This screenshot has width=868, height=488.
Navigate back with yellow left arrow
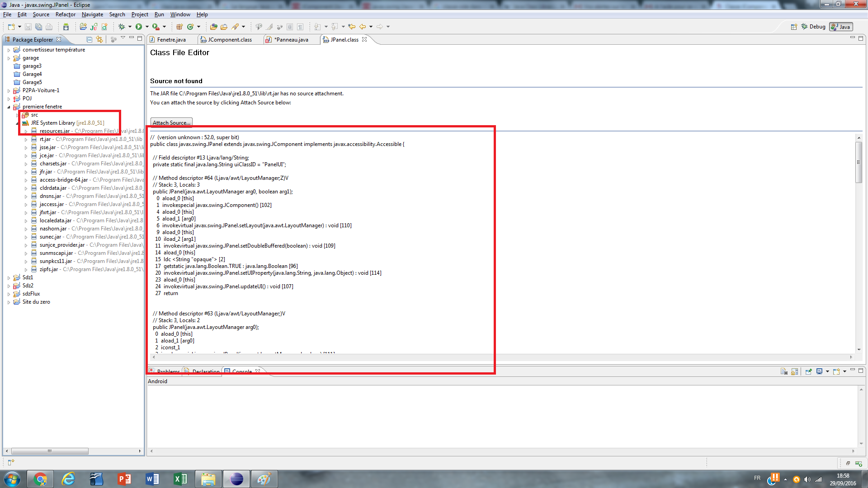tap(363, 27)
